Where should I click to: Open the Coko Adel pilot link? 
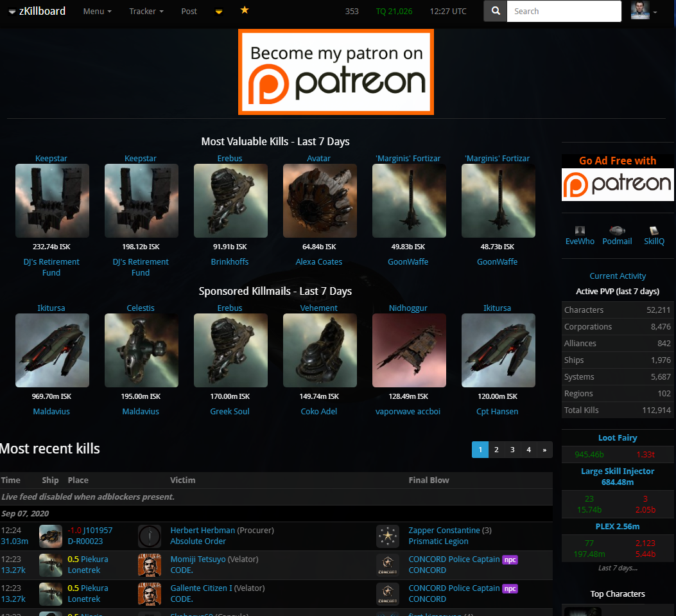point(319,412)
